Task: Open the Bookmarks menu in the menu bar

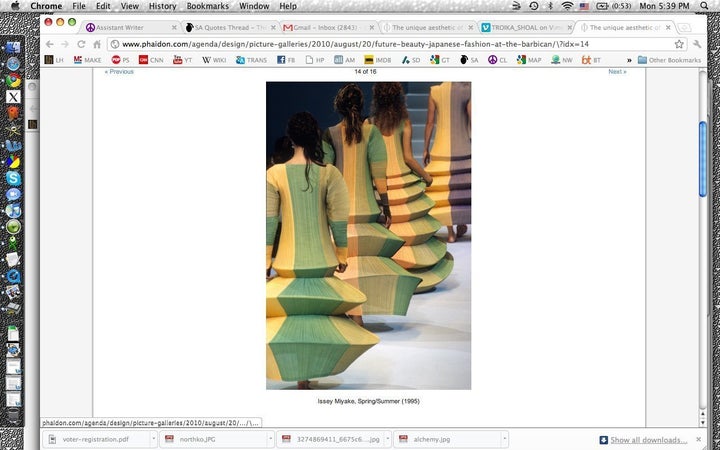Action: 208,6
